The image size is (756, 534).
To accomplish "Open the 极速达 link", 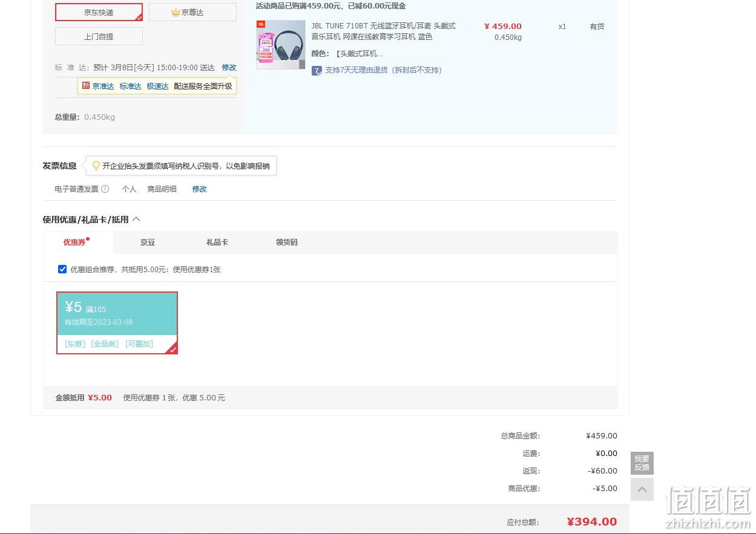I will click(x=157, y=86).
